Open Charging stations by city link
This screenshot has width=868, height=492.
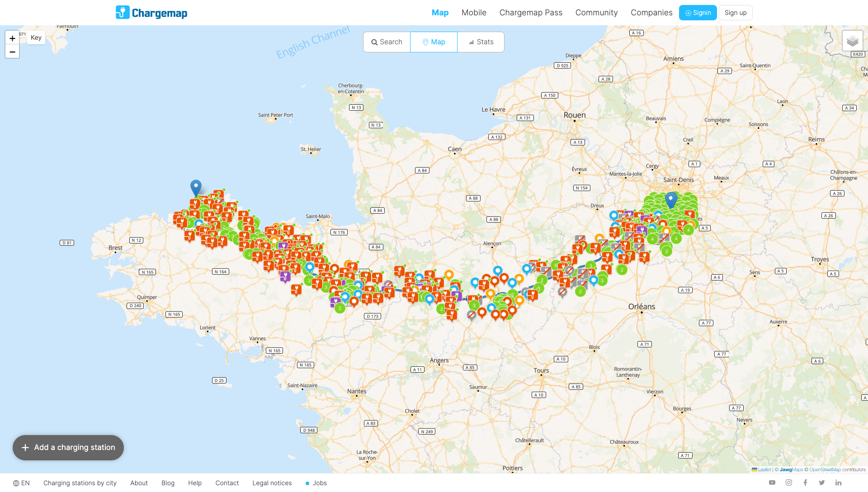pos(80,483)
